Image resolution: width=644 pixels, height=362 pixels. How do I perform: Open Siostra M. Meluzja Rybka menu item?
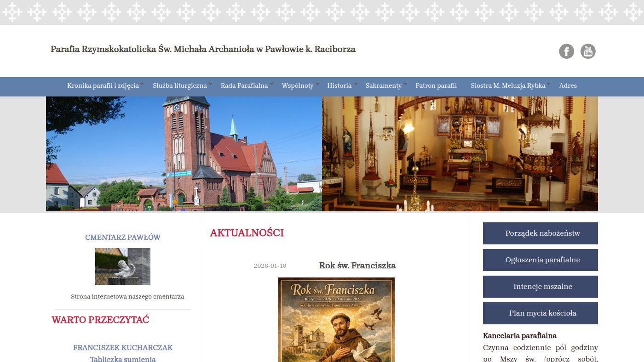[x=508, y=85]
